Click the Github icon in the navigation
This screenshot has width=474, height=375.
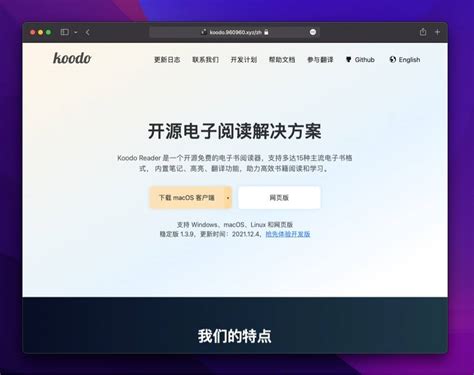point(349,60)
